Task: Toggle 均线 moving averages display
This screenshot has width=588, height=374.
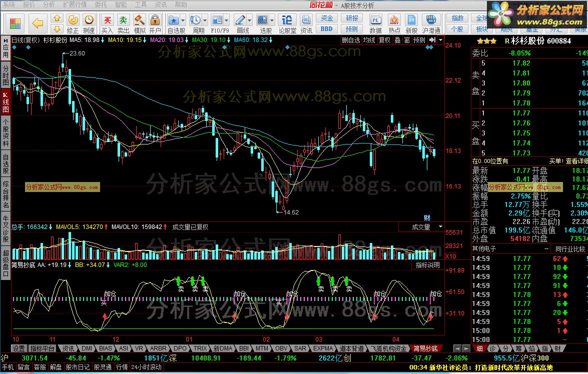Action: (x=369, y=40)
